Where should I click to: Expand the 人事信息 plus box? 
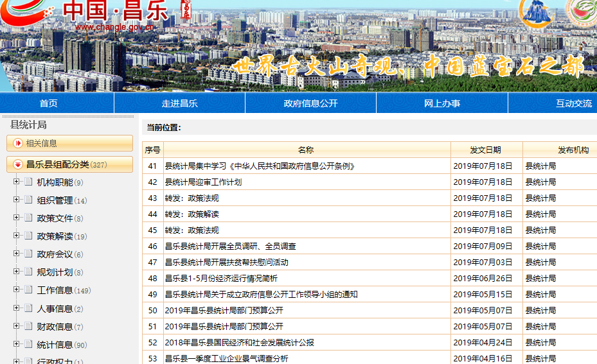[17, 309]
